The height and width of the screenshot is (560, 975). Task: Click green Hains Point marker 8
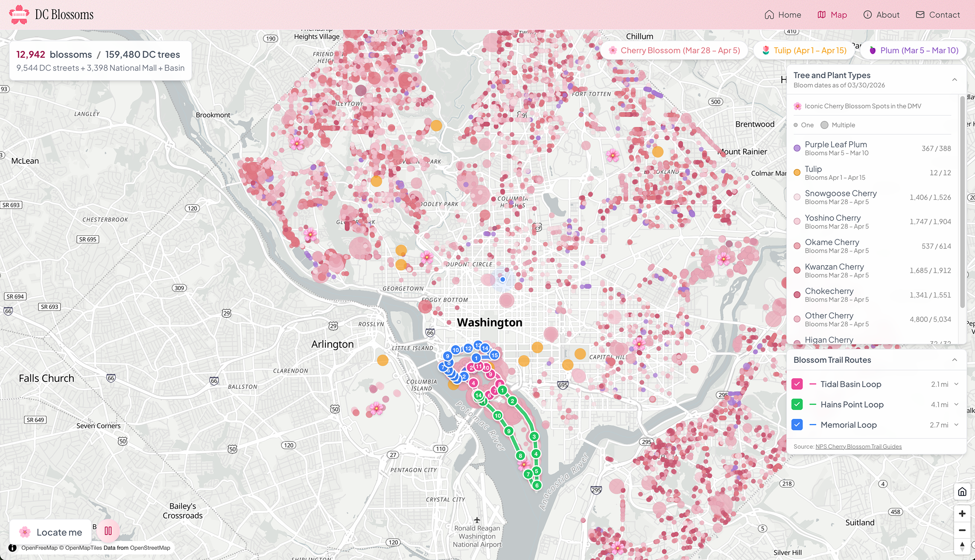coord(520,456)
